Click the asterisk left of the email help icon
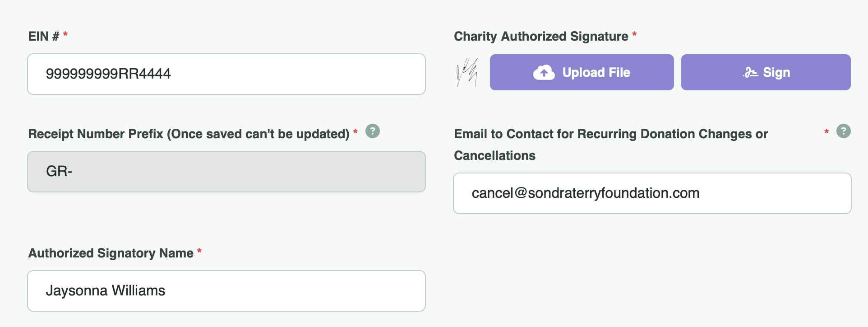868x327 pixels. pos(826,131)
